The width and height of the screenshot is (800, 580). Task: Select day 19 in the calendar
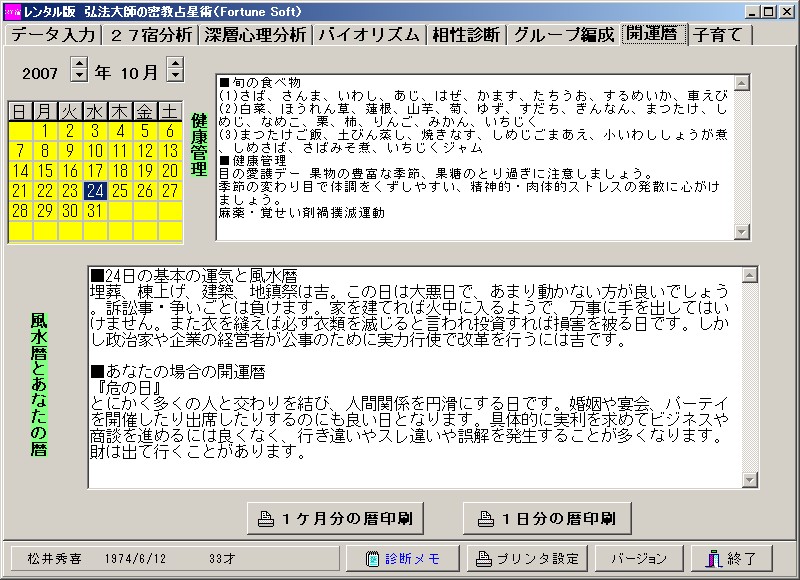coord(145,171)
